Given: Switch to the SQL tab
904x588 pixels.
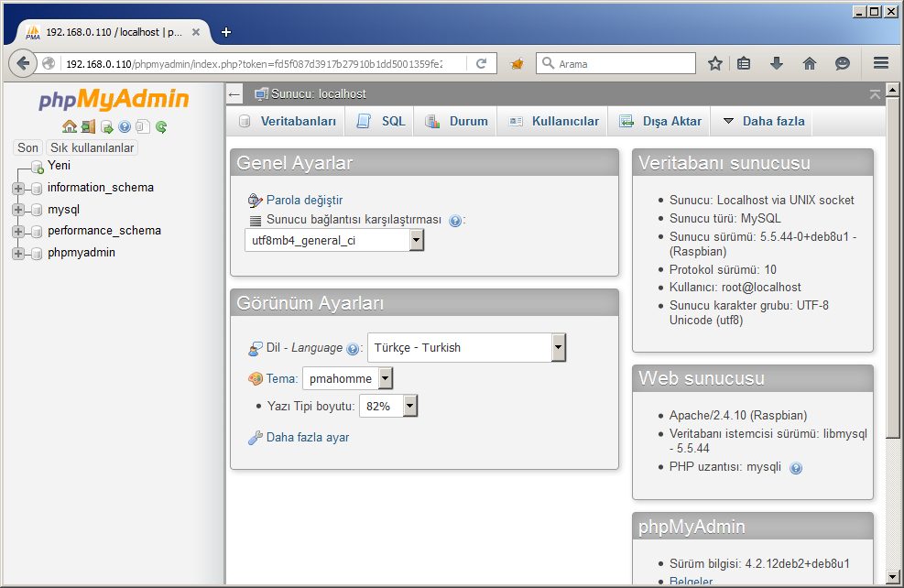Looking at the screenshot, I should pyautogui.click(x=380, y=121).
